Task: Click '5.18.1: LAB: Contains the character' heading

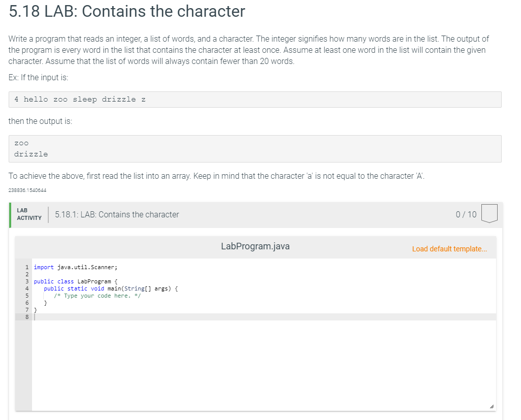Action: (x=117, y=214)
